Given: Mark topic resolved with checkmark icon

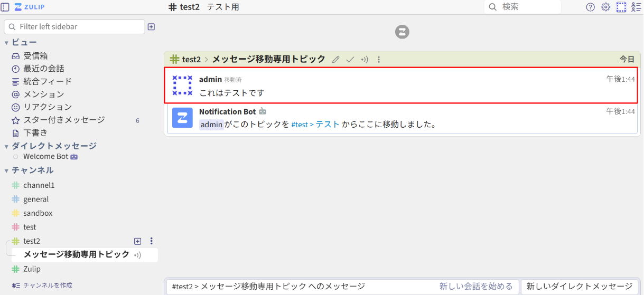Looking at the screenshot, I should click(350, 60).
